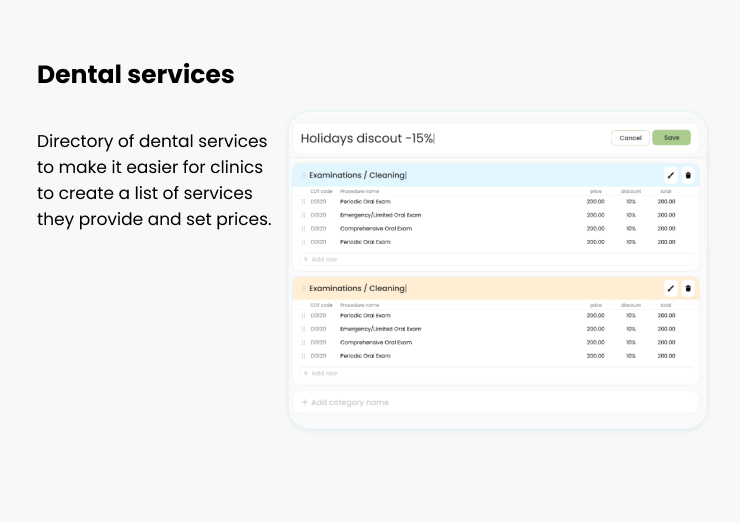
Task: Click total 200.00 of Emergency/Limited row, orange category
Action: pos(666,329)
